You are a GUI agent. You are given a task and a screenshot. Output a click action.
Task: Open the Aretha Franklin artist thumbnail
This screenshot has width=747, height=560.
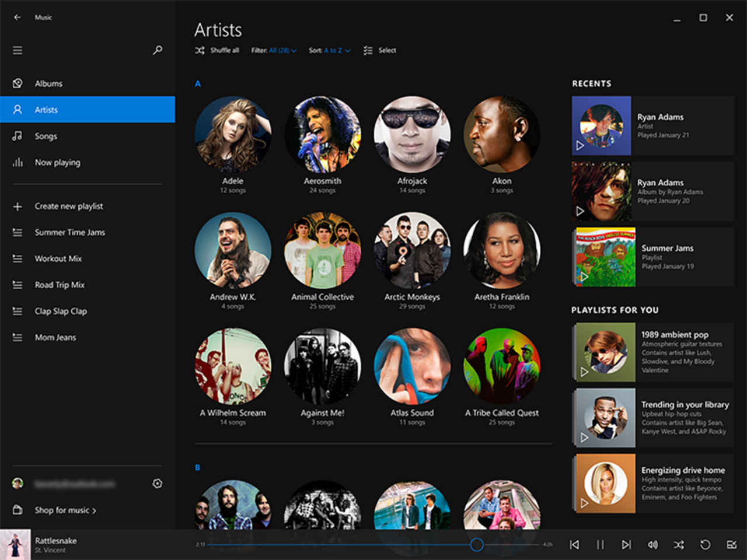(501, 251)
